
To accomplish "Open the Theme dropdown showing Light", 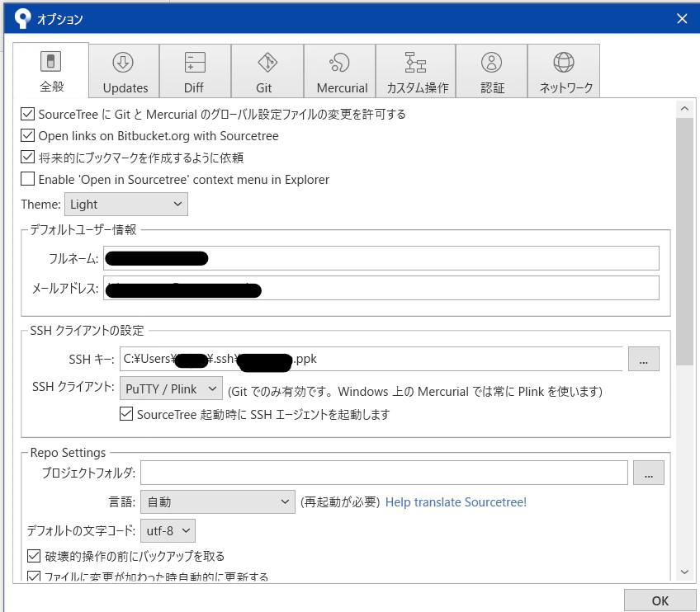I will pyautogui.click(x=126, y=205).
